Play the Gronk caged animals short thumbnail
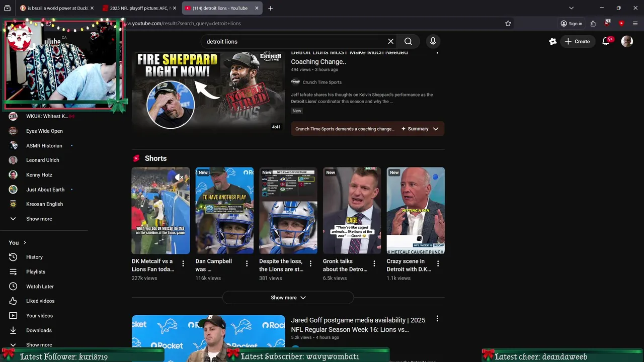Screen dimensions: 644x362 (x=352, y=211)
